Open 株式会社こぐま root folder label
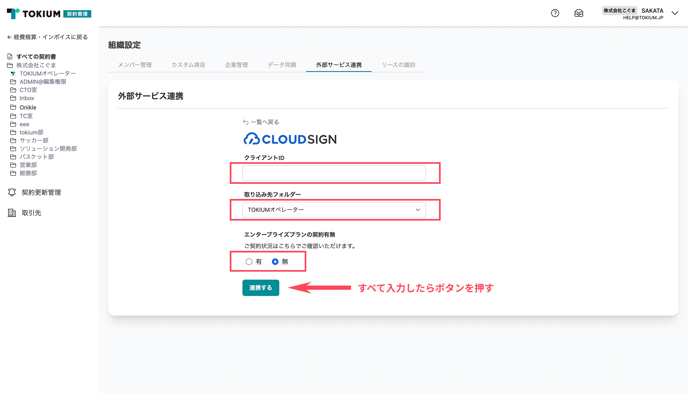 [x=36, y=65]
